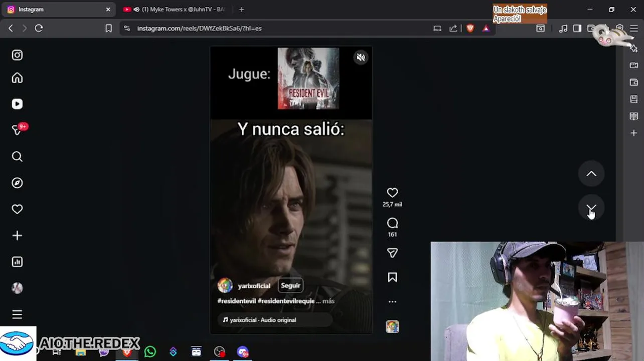Open the Brave playlist music note icon
The height and width of the screenshot is (361, 644).
pyautogui.click(x=563, y=28)
